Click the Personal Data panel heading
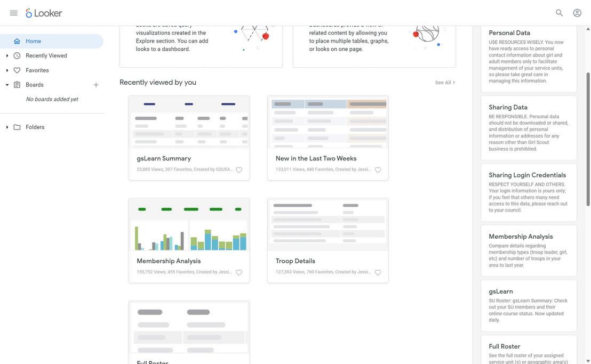Screen dimensions: 591x364 tap(509, 33)
